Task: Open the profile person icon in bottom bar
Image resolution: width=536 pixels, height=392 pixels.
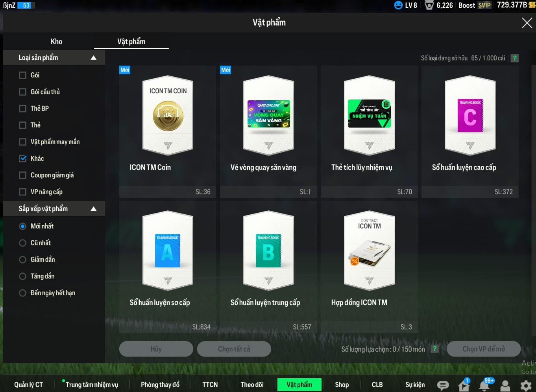Action: tap(505, 385)
